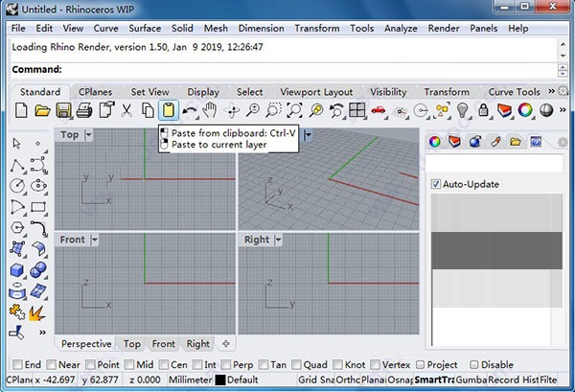
Task: Select the Box solid tool in sidebar
Action: 17,270
